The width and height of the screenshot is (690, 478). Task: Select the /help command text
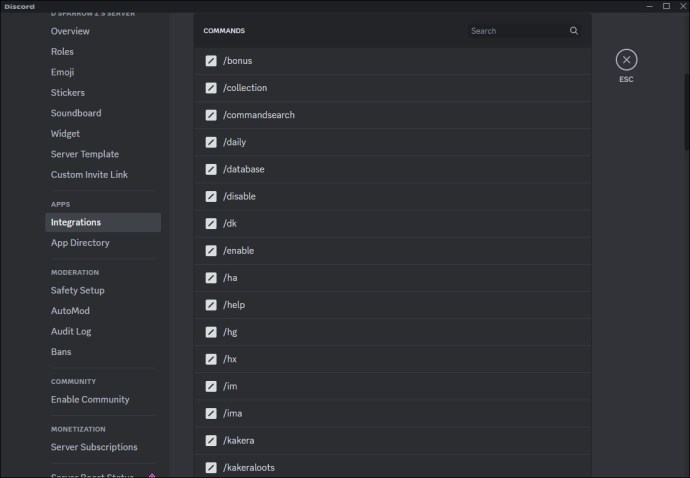tap(234, 305)
